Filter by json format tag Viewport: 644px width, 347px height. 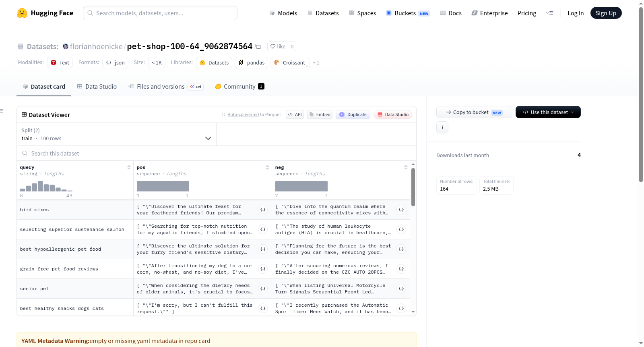click(x=115, y=62)
